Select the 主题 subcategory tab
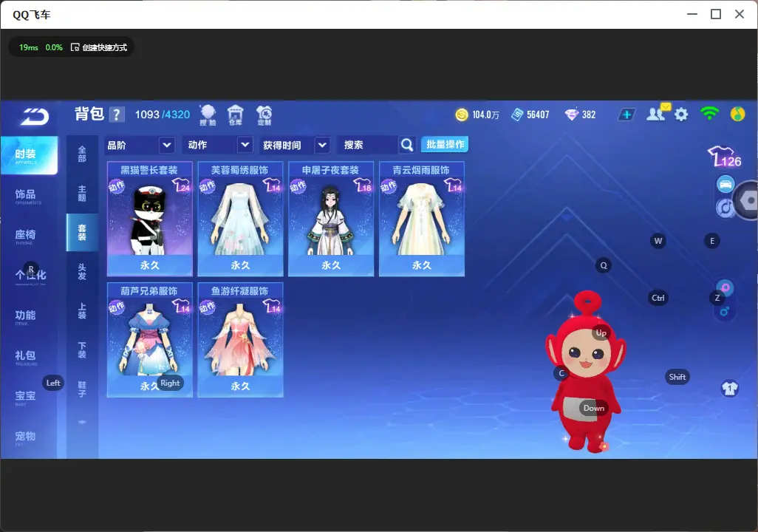The height and width of the screenshot is (532, 758). [x=82, y=194]
